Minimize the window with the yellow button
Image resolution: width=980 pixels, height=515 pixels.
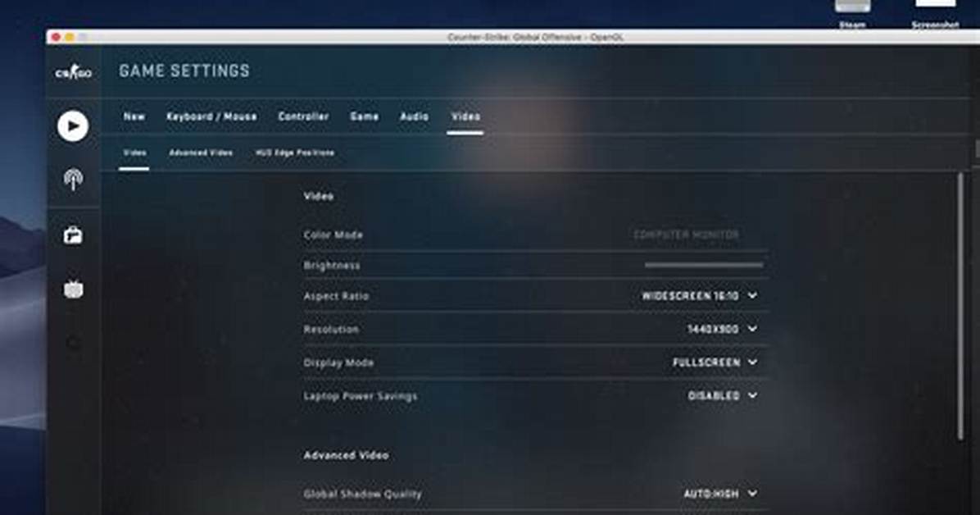click(x=70, y=38)
